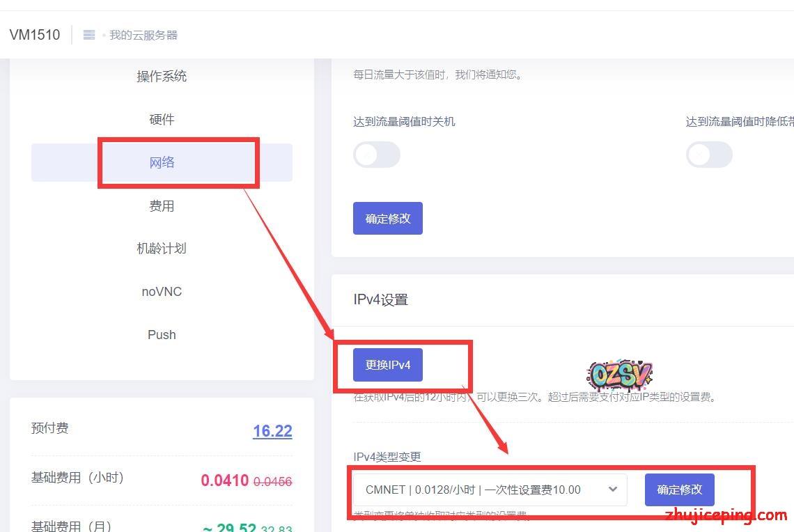Viewport: 794px width, 532px height.
Task: Click the OZSV graffiti logo sticker
Action: coord(619,375)
